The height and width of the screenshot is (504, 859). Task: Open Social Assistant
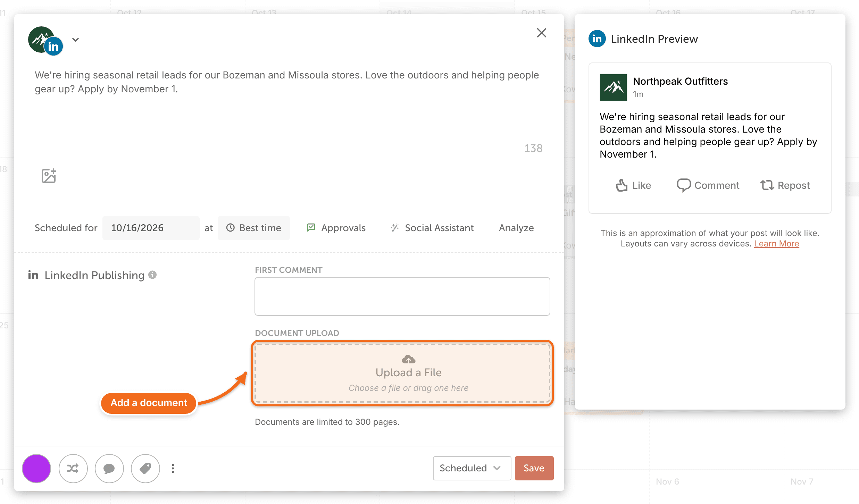(x=432, y=228)
